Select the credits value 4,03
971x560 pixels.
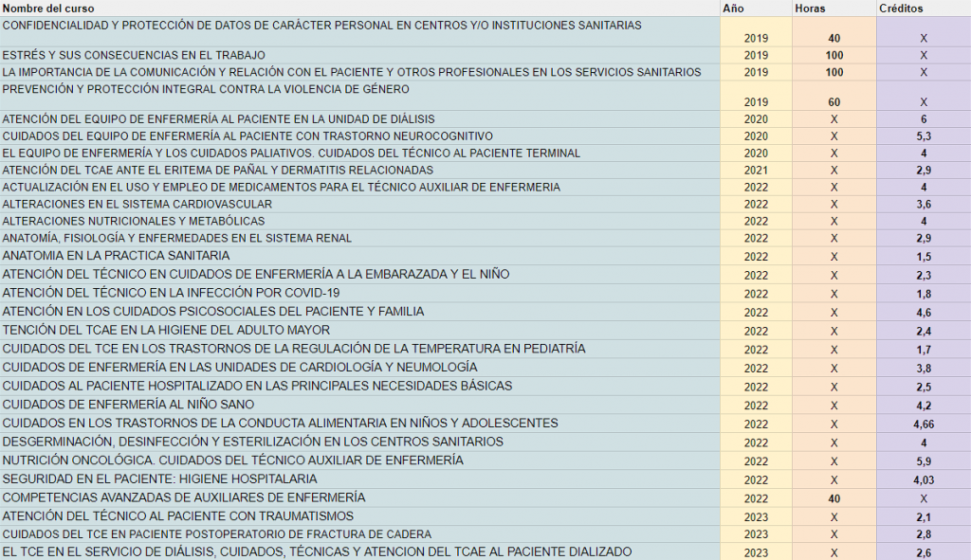pyautogui.click(x=923, y=480)
